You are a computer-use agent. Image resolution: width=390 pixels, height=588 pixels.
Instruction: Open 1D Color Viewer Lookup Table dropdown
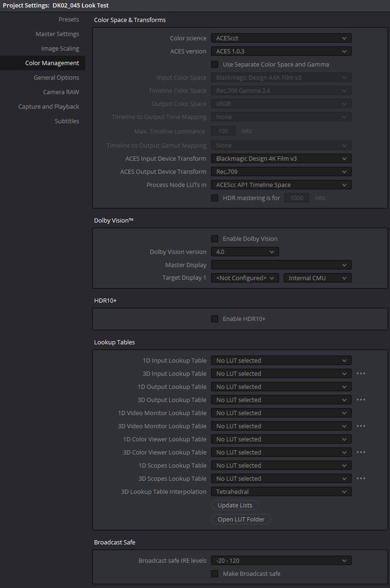tap(281, 439)
